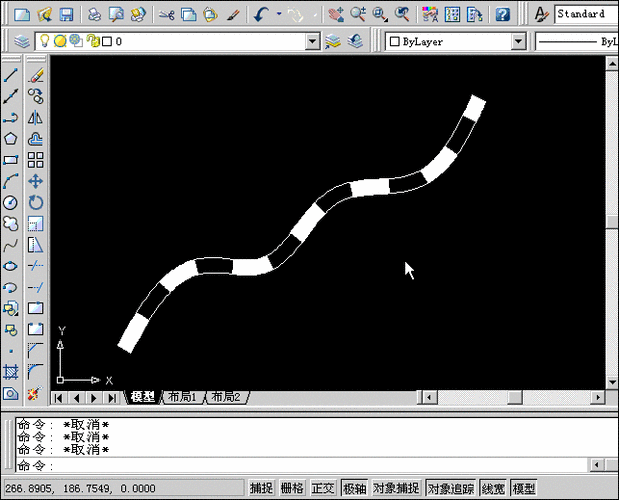
Task: Choose the Erase tool
Action: pyautogui.click(x=36, y=75)
